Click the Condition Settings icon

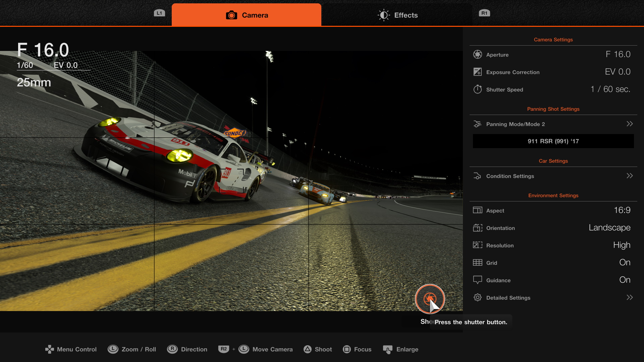click(x=478, y=176)
